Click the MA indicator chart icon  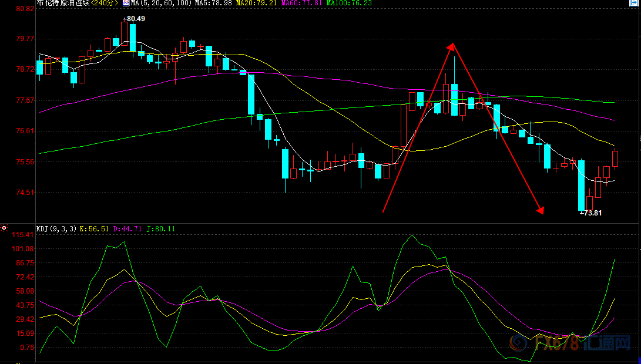[x=126, y=3]
